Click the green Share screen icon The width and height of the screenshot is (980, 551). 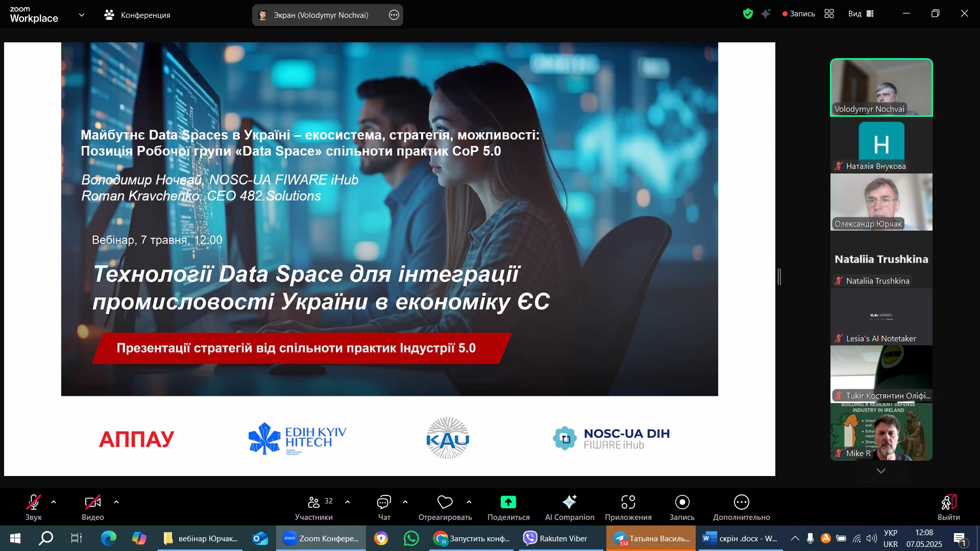(x=508, y=503)
